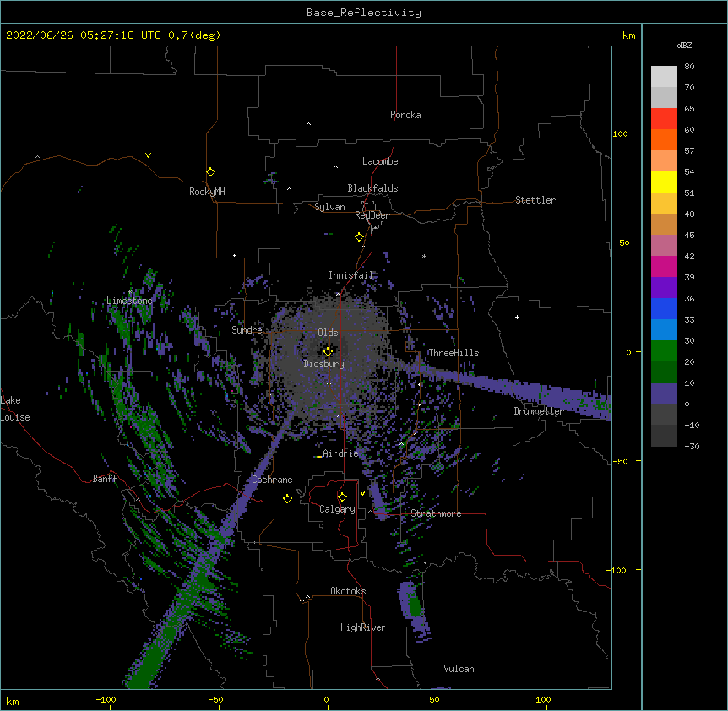Click the radar site marker between Olds and Didsbury
Screen dimensions: 728x711
[x=328, y=352]
